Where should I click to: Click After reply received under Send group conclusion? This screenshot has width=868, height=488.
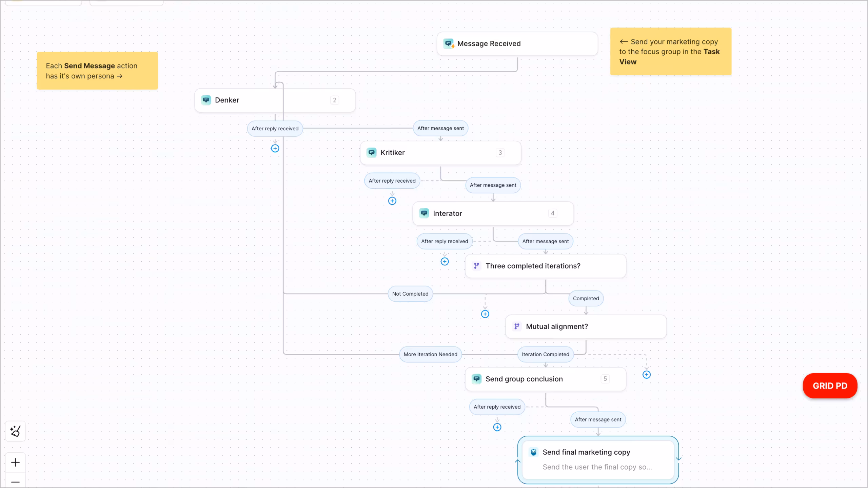tap(497, 407)
